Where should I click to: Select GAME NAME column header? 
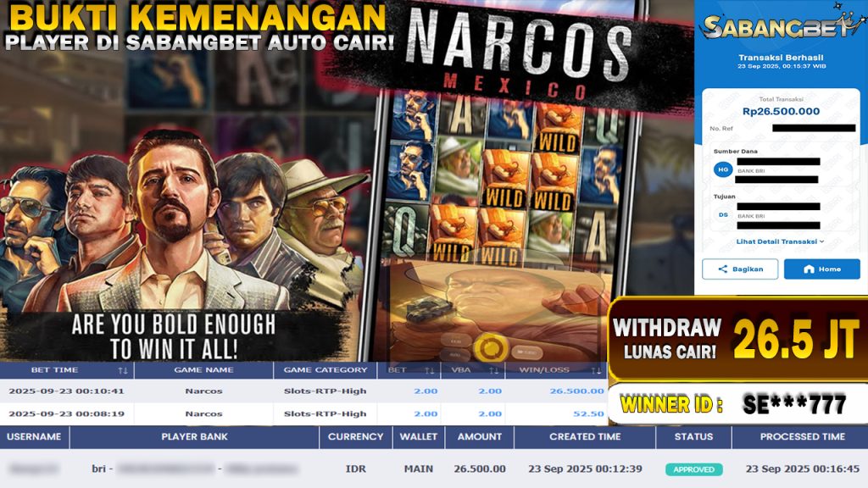pos(203,370)
